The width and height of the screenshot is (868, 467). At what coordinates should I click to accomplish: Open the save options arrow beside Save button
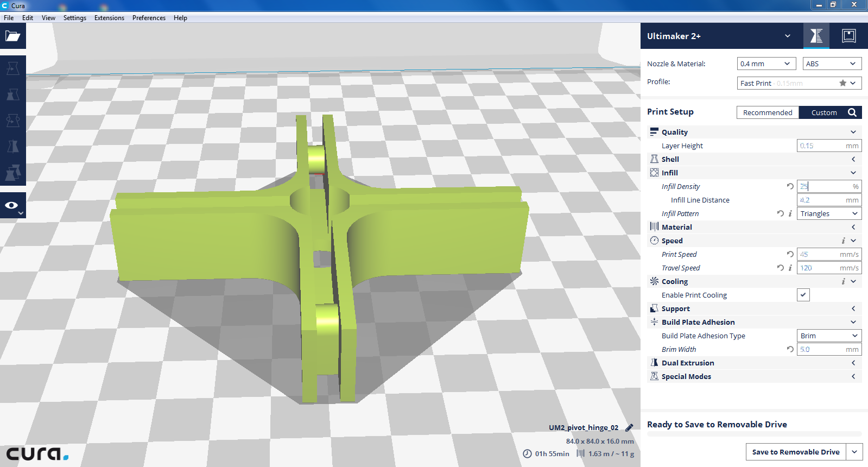[x=855, y=452]
